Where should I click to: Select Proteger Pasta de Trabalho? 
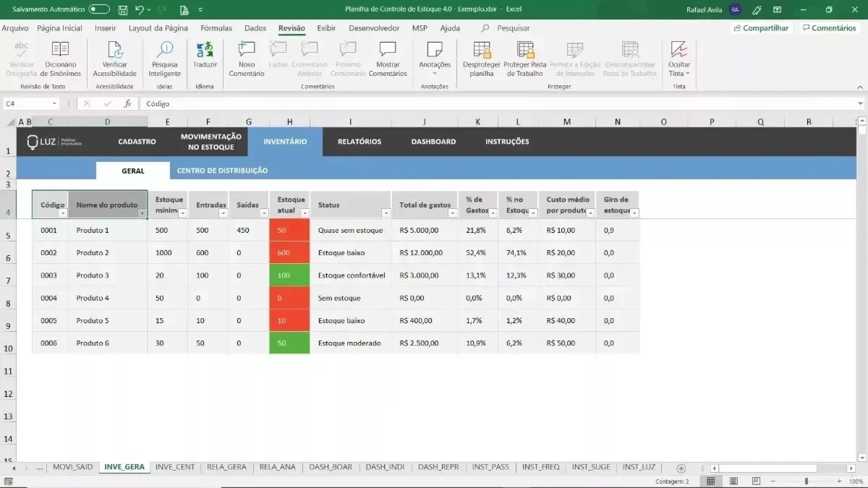[525, 59]
